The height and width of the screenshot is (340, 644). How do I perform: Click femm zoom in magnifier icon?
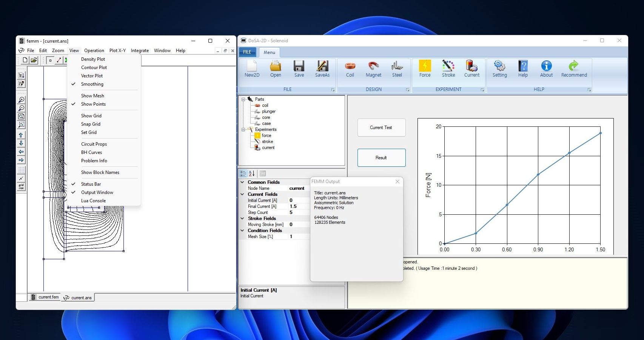point(21,100)
